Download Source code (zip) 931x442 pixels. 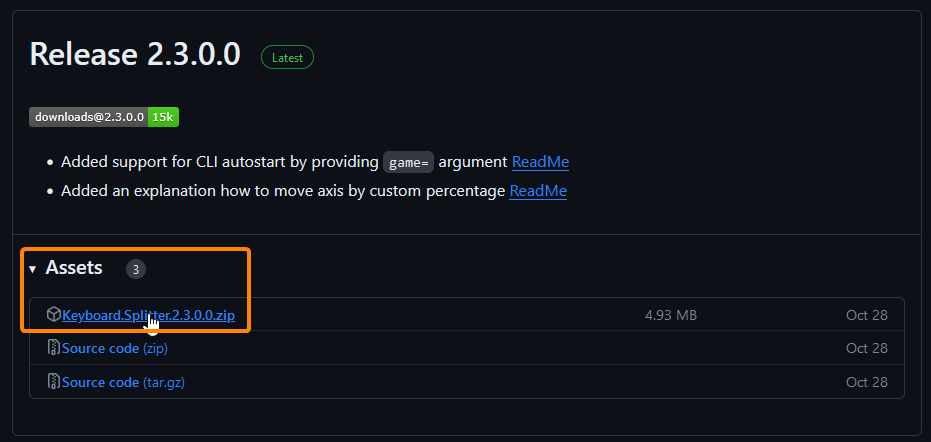click(x=115, y=348)
